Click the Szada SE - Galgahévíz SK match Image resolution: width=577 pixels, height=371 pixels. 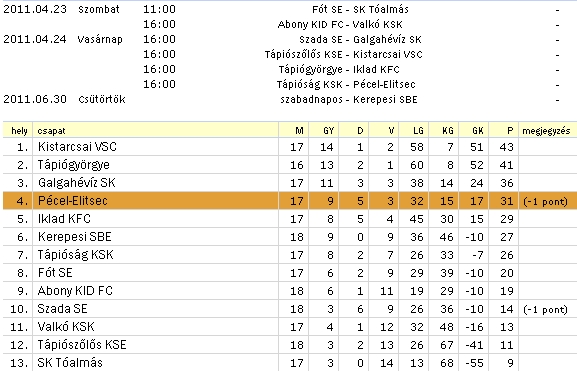coord(360,40)
